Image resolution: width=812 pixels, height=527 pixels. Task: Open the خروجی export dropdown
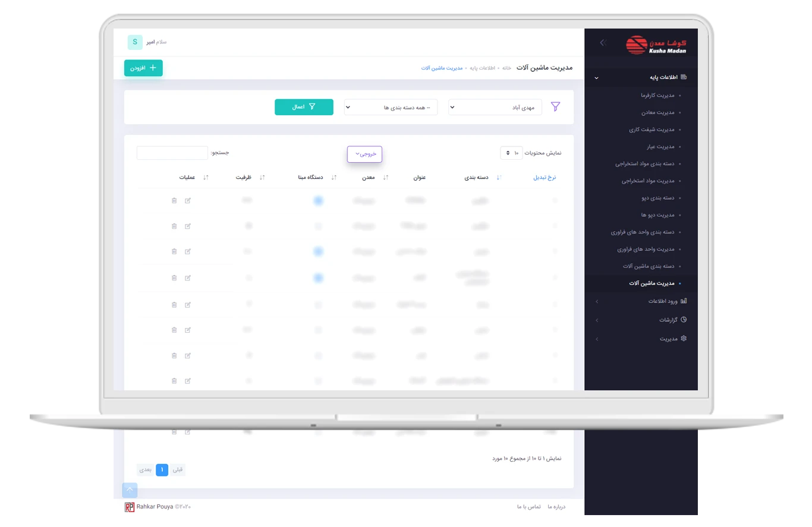364,154
